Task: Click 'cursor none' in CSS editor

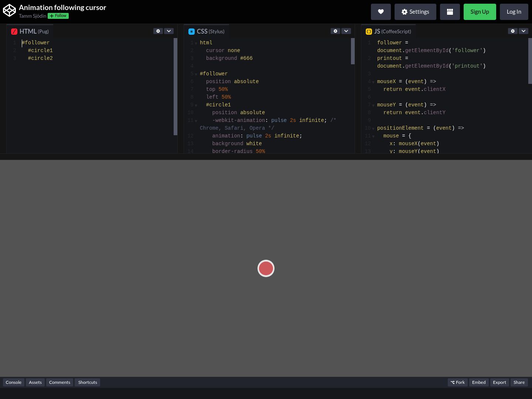Action: [223, 50]
